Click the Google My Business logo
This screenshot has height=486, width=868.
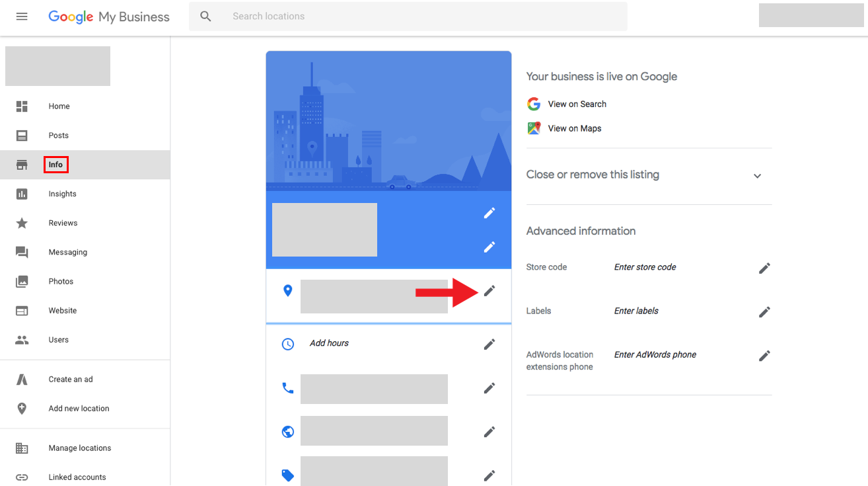pos(109,17)
